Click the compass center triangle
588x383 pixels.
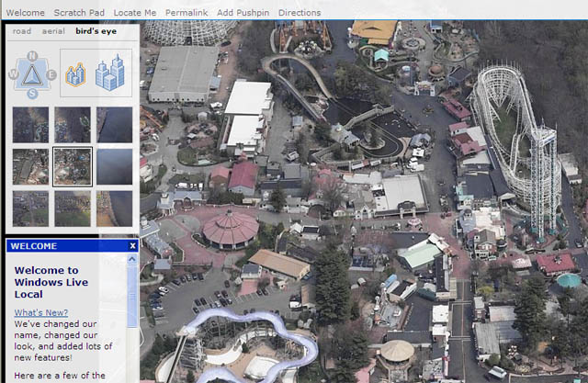32,75
